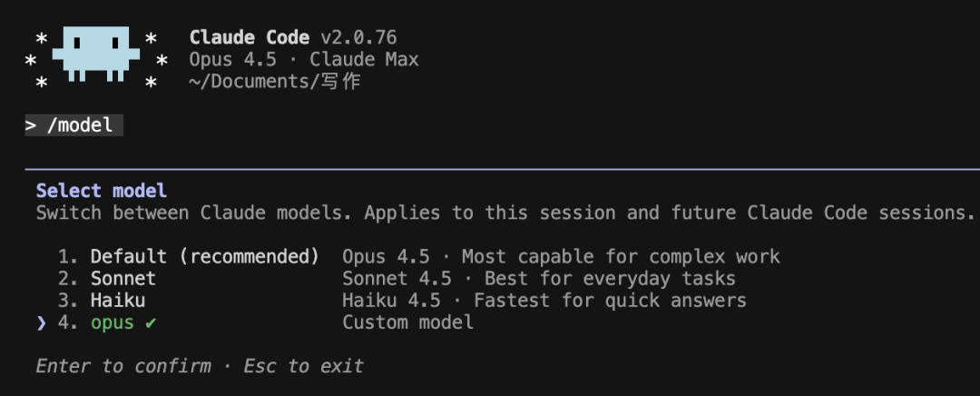
Task: Click the Select model heading
Action: (x=102, y=191)
